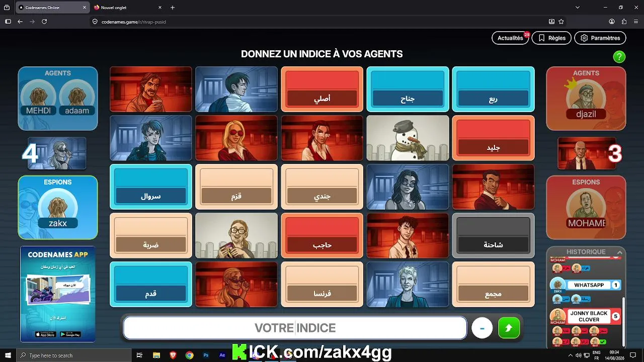644x362 pixels.
Task: Open the browser hamburger menu
Action: point(636,22)
